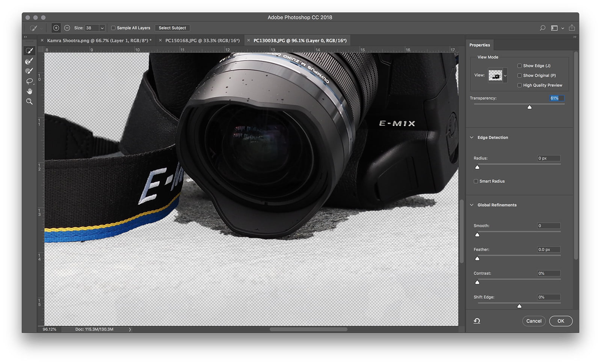Open the brush Size dropdown
Viewport: 601px width, 364px height.
pyautogui.click(x=102, y=28)
